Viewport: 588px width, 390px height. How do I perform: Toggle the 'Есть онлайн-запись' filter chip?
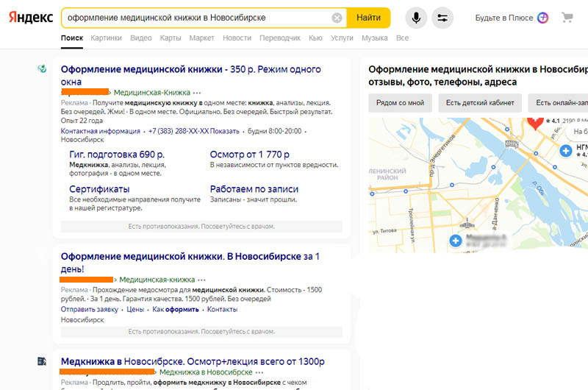pyautogui.click(x=559, y=103)
